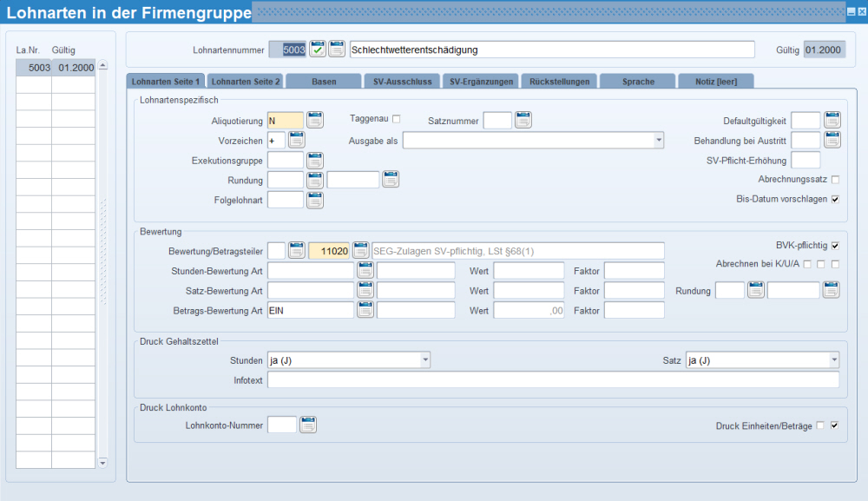Click the Satz-Bewertung Art input field

tap(311, 291)
